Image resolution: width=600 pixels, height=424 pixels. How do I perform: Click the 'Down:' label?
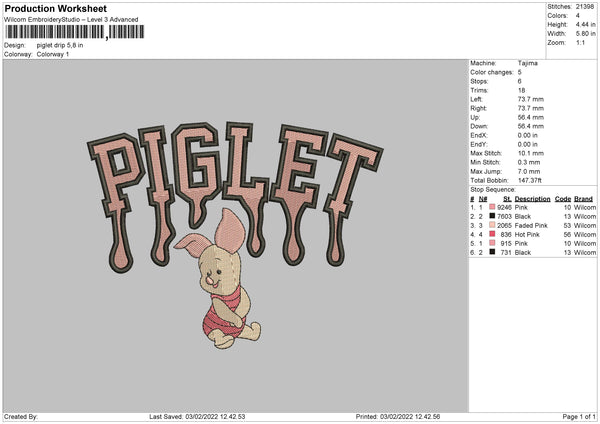pos(479,126)
